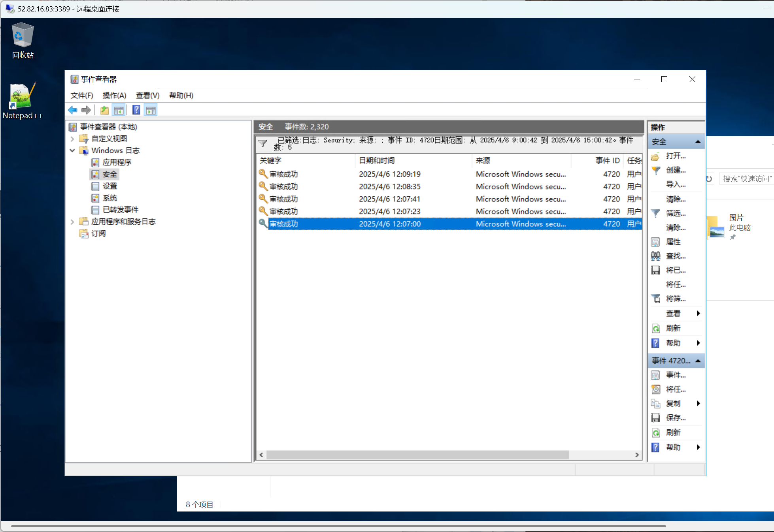Click the 查找 binoculars action

point(675,256)
